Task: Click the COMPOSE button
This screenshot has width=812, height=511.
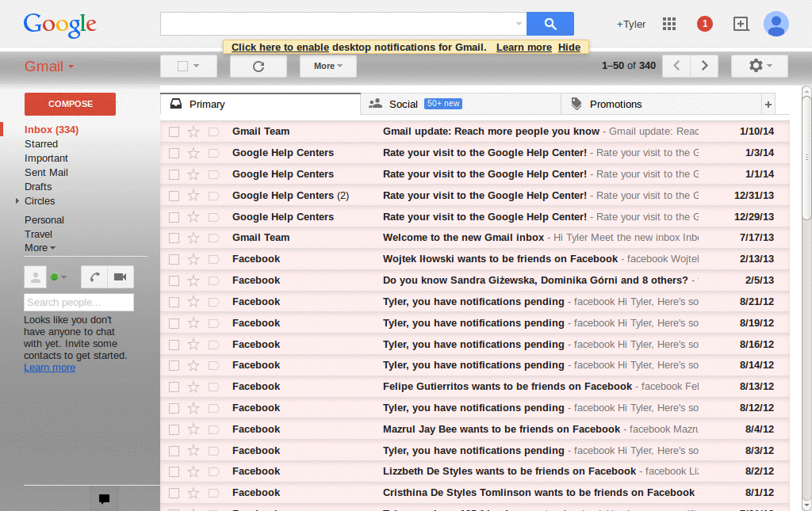Action: (x=70, y=104)
